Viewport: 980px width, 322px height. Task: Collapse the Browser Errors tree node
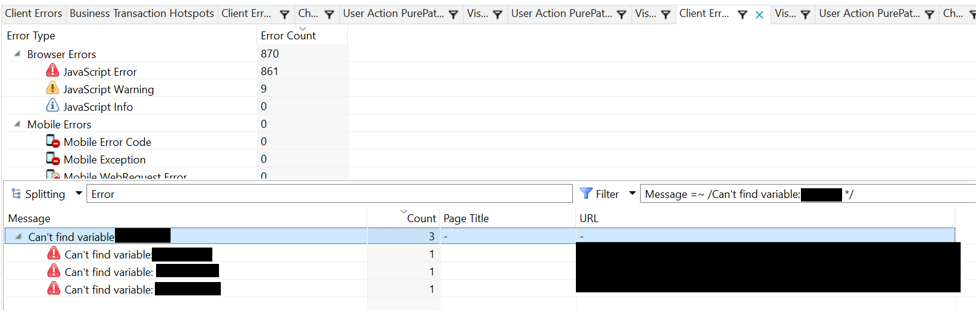[17, 54]
